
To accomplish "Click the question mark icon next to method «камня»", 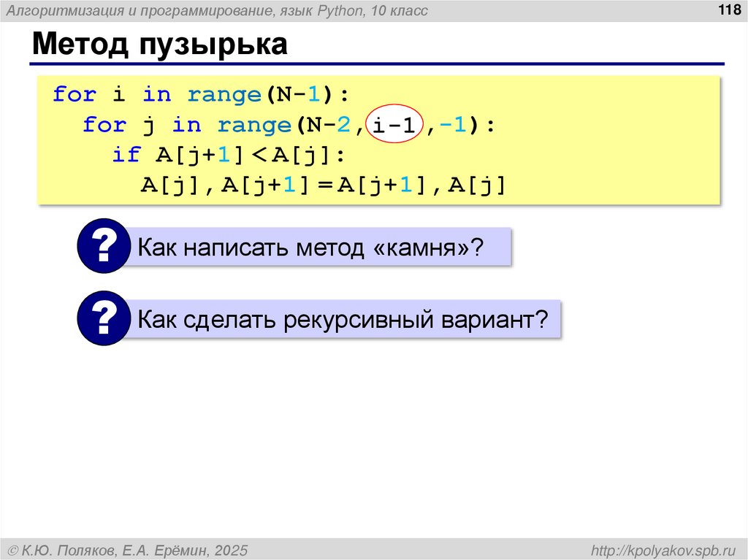I will tap(102, 246).
